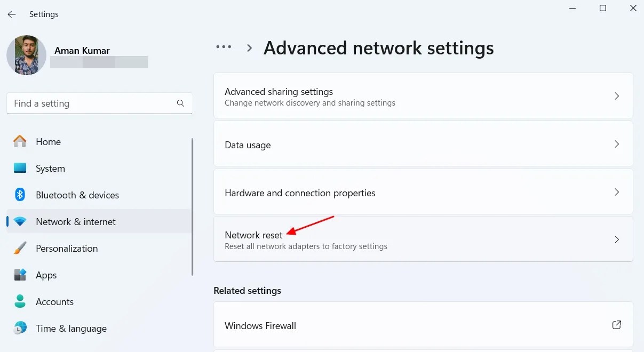
Task: Click the Apps sidebar icon
Action: (x=20, y=275)
